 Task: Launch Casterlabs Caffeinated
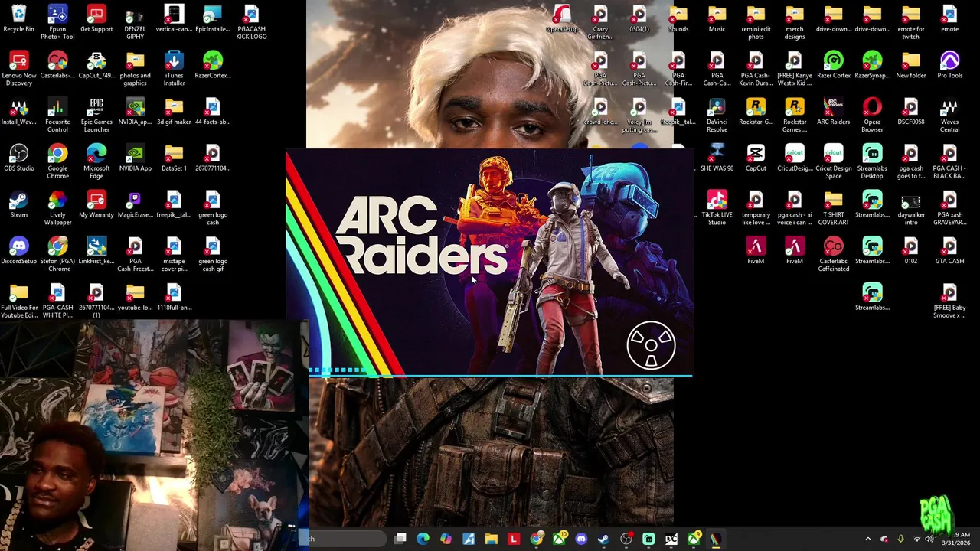coord(834,256)
